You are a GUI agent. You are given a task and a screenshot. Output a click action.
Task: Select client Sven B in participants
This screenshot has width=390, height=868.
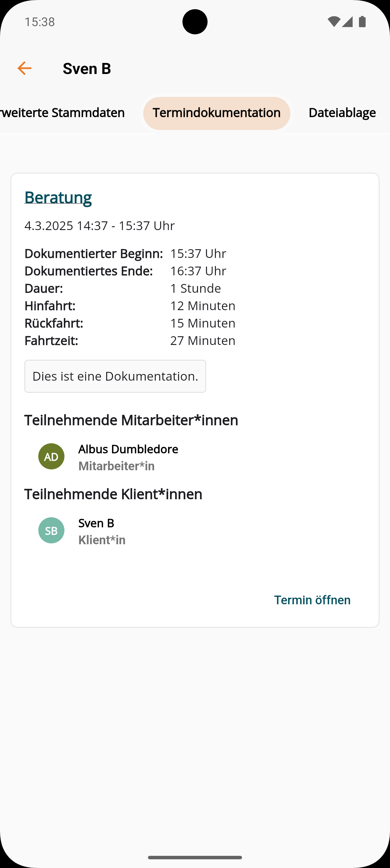96,523
